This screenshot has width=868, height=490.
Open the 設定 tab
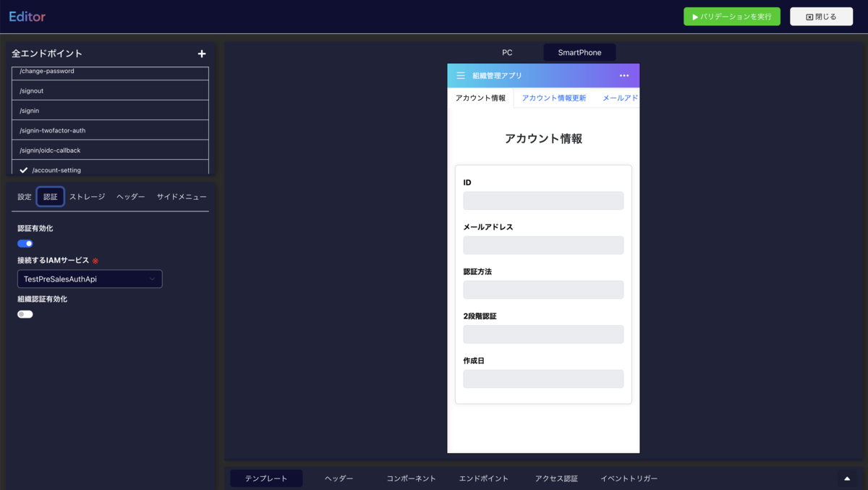[x=25, y=197]
